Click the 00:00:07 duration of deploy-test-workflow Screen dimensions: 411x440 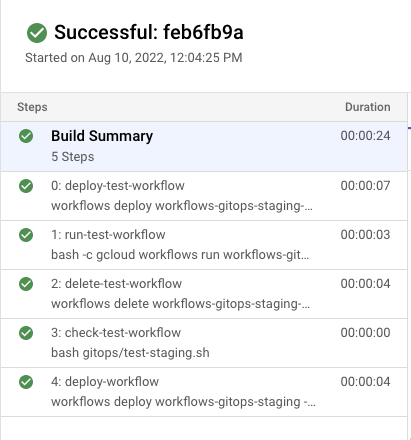tap(365, 186)
